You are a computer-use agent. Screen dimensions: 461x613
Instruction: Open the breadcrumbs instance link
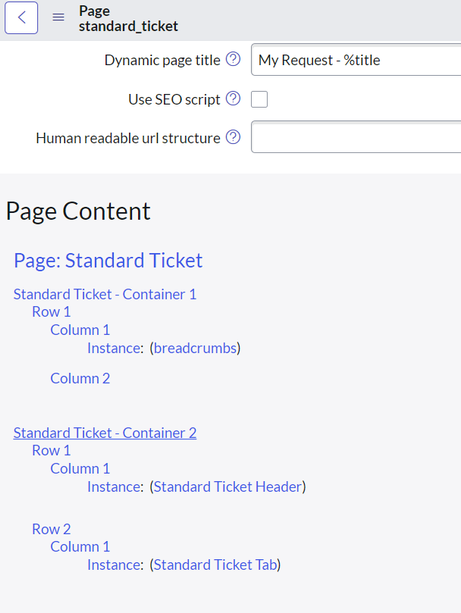pyautogui.click(x=195, y=348)
